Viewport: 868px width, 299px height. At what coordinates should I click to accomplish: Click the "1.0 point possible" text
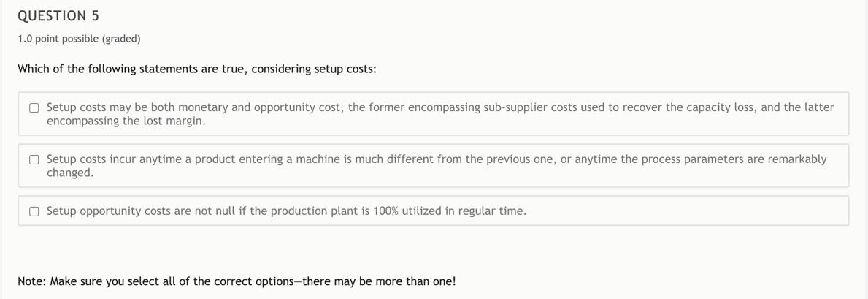pos(58,39)
